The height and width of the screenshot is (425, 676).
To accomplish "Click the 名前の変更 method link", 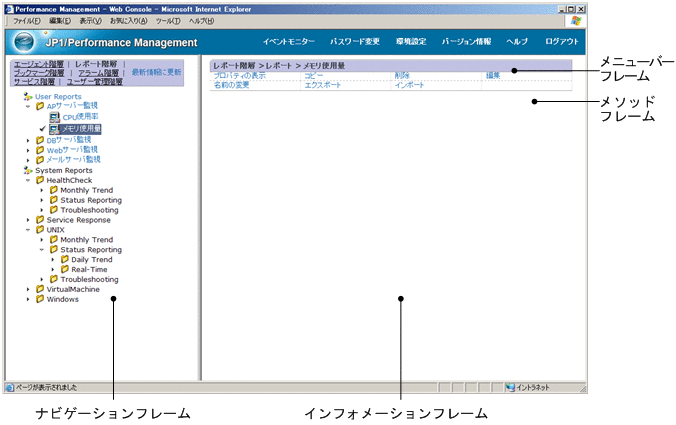I will pos(232,85).
